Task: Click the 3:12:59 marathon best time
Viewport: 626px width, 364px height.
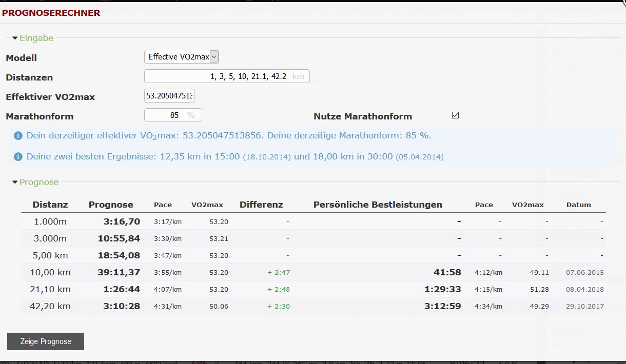Action: [442, 306]
